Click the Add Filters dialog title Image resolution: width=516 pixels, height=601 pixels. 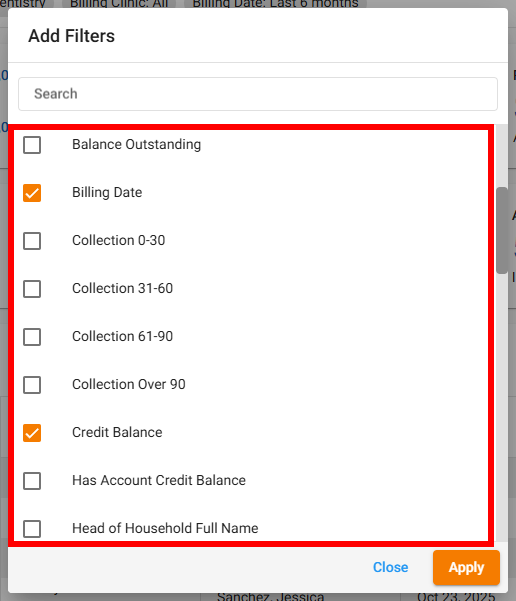pos(72,36)
